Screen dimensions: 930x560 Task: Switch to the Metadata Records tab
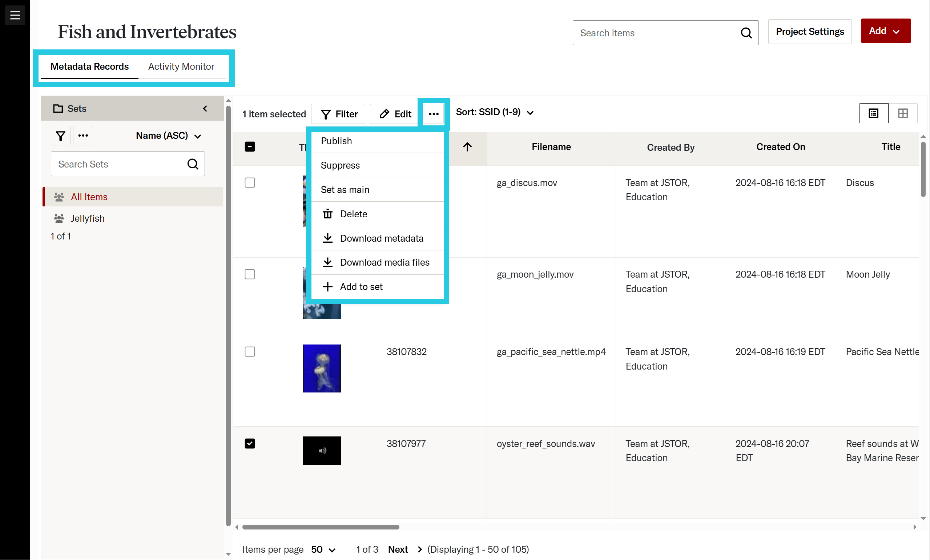[89, 67]
